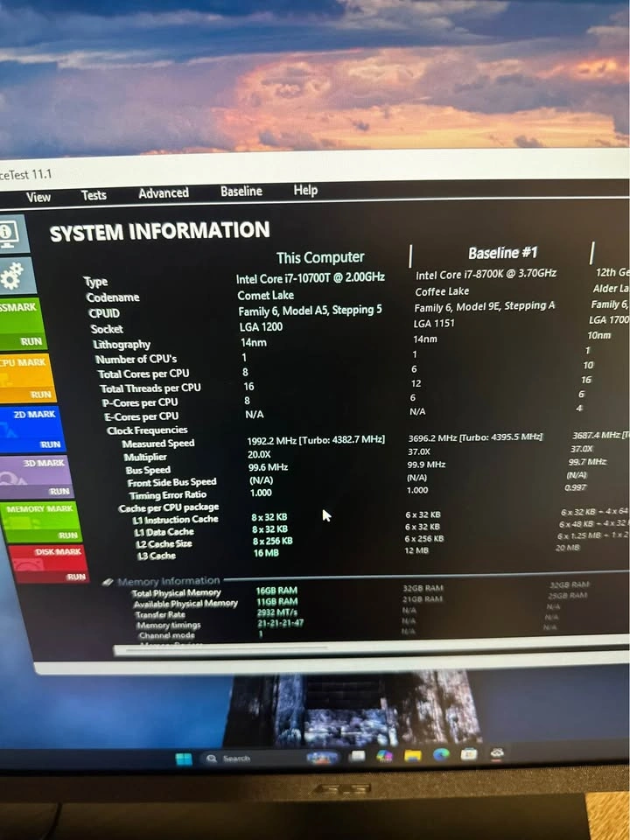
Task: Open the Tests menu
Action: click(94, 195)
